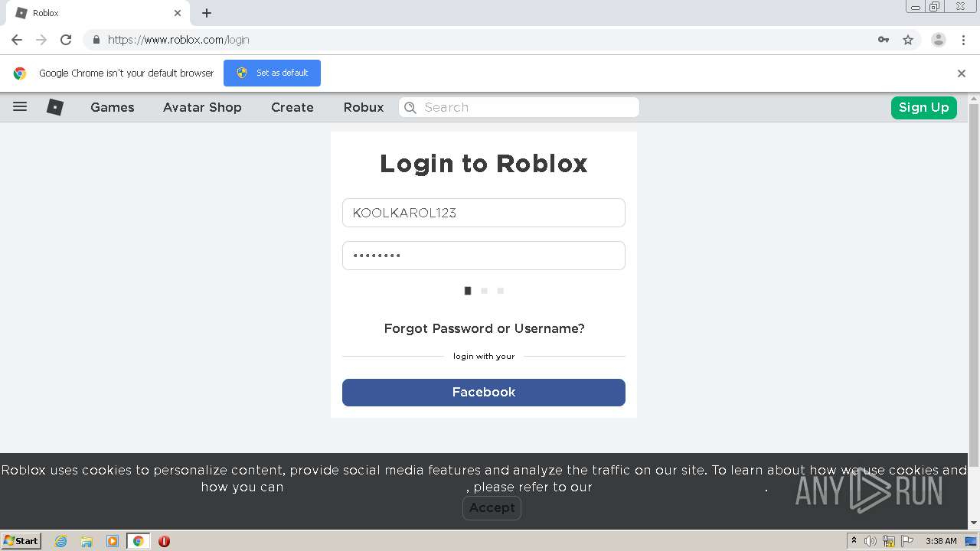Open the Windows Start menu
Viewport: 980px width, 551px height.
[21, 541]
